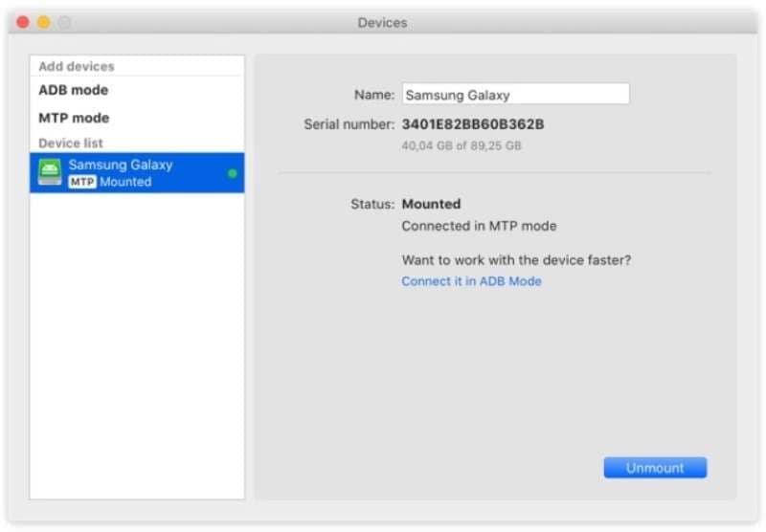Click the grey zoom window button
The height and width of the screenshot is (532, 766).
[63, 22]
